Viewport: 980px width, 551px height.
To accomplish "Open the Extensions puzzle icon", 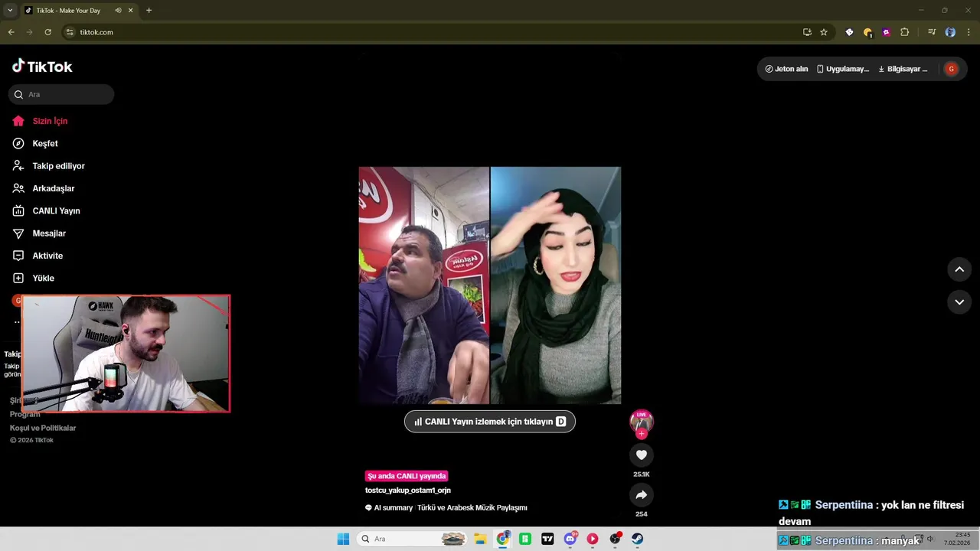I will point(905,32).
